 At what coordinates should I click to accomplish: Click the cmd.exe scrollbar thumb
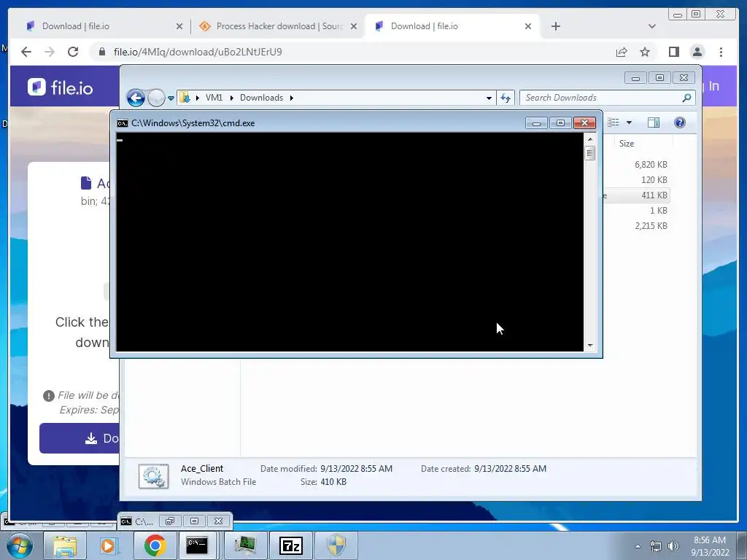click(x=589, y=153)
